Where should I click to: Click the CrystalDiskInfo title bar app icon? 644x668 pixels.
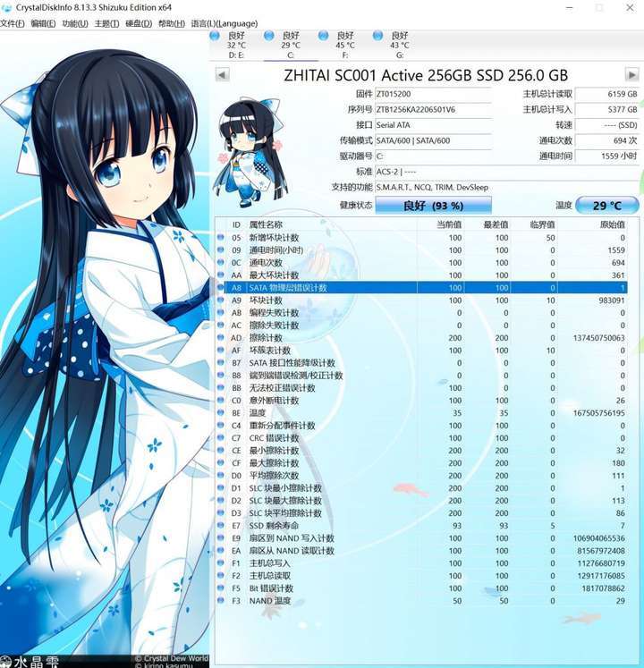pos(7,8)
